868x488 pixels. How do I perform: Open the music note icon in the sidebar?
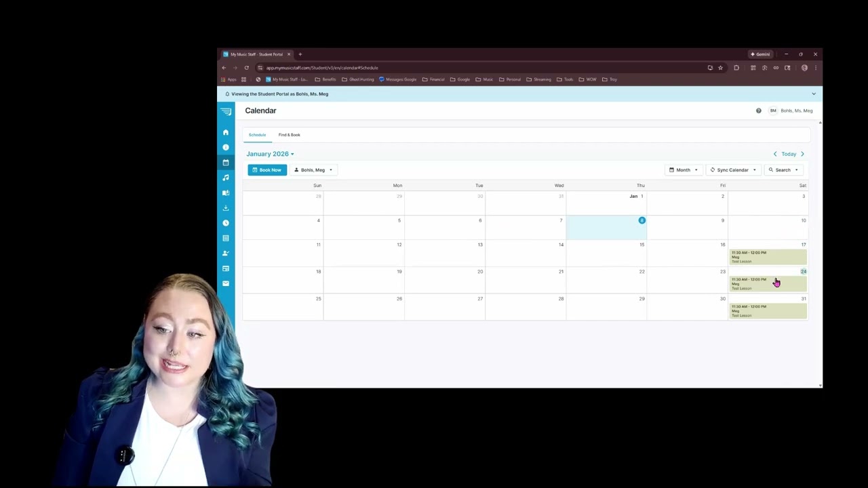[x=226, y=178]
